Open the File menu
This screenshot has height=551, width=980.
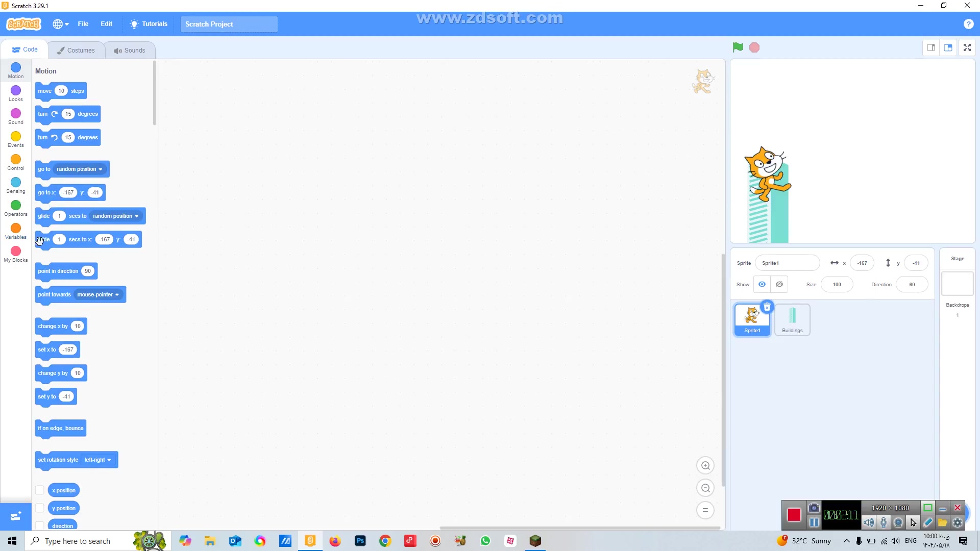[83, 24]
